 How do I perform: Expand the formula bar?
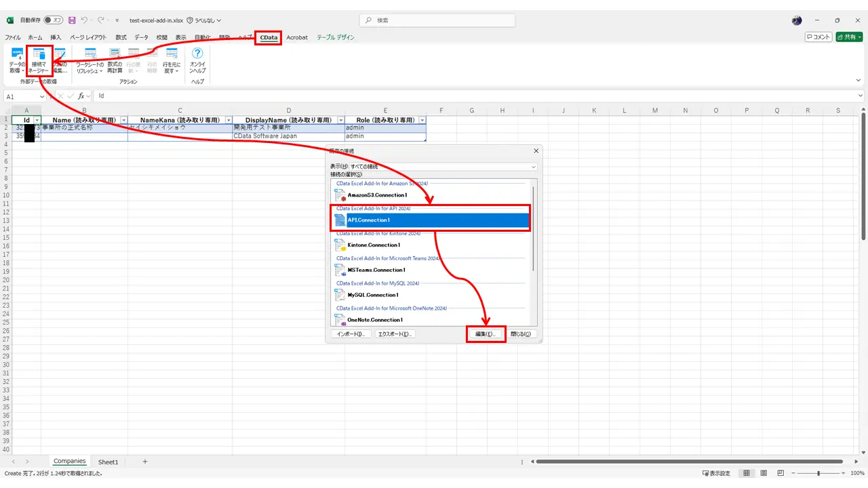click(x=859, y=96)
